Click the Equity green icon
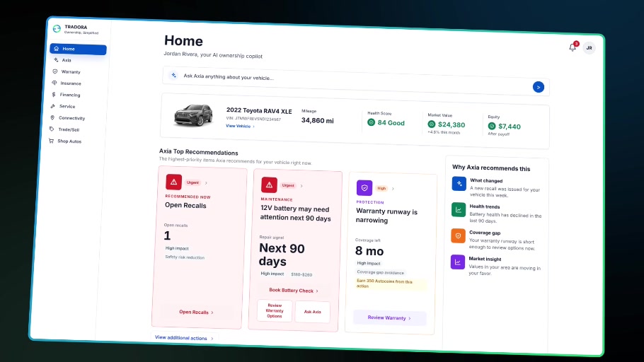 [492, 126]
